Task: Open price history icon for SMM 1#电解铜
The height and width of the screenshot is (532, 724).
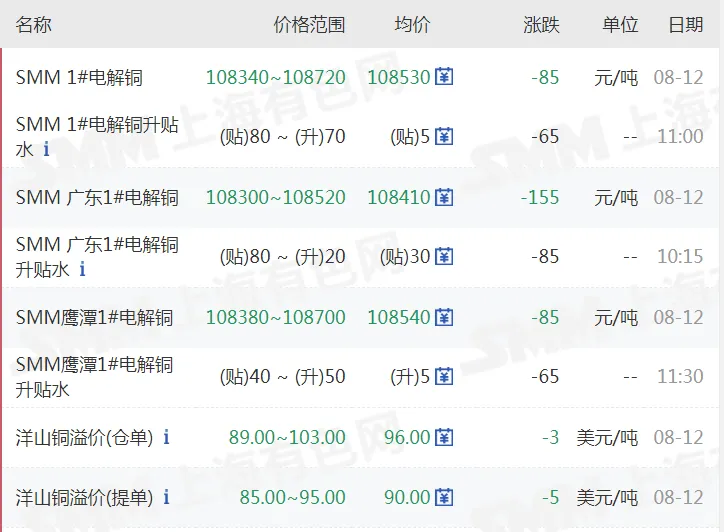Action: click(444, 77)
